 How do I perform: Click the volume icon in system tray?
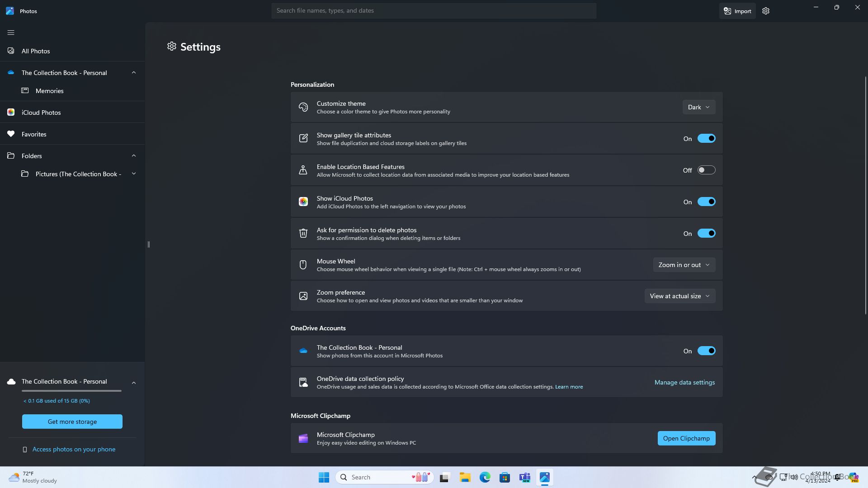point(794,477)
